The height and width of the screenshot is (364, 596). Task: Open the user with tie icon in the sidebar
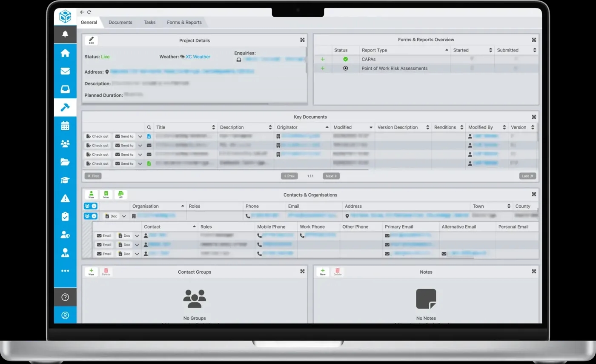(x=65, y=253)
